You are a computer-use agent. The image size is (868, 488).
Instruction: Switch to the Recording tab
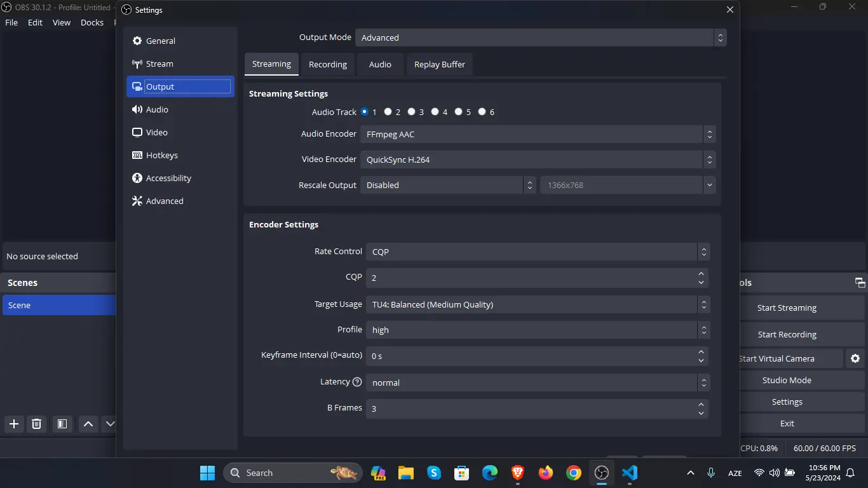click(328, 64)
